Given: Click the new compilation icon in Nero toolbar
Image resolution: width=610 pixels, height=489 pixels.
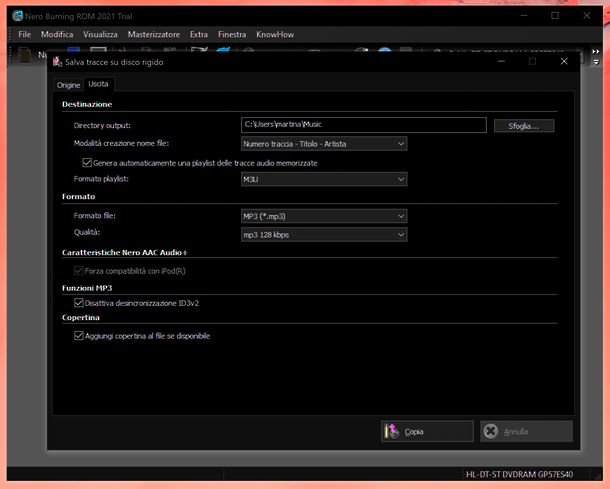Looking at the screenshot, I should [25, 55].
